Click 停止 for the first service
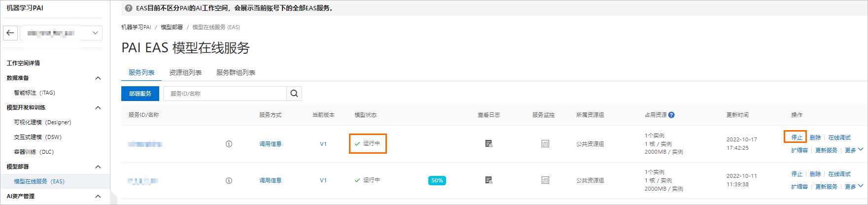The image size is (868, 205). click(797, 137)
